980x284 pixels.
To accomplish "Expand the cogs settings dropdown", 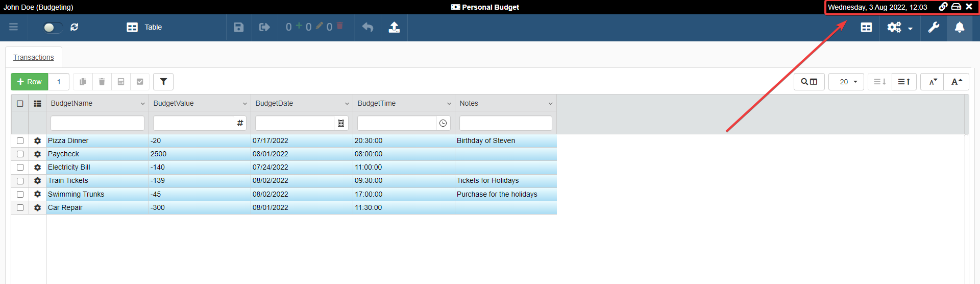I will click(899, 28).
